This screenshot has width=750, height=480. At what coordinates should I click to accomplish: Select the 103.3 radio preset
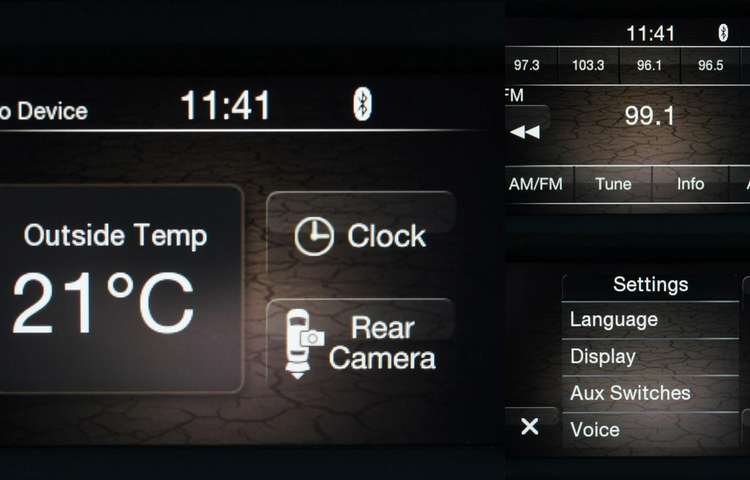pos(588,65)
